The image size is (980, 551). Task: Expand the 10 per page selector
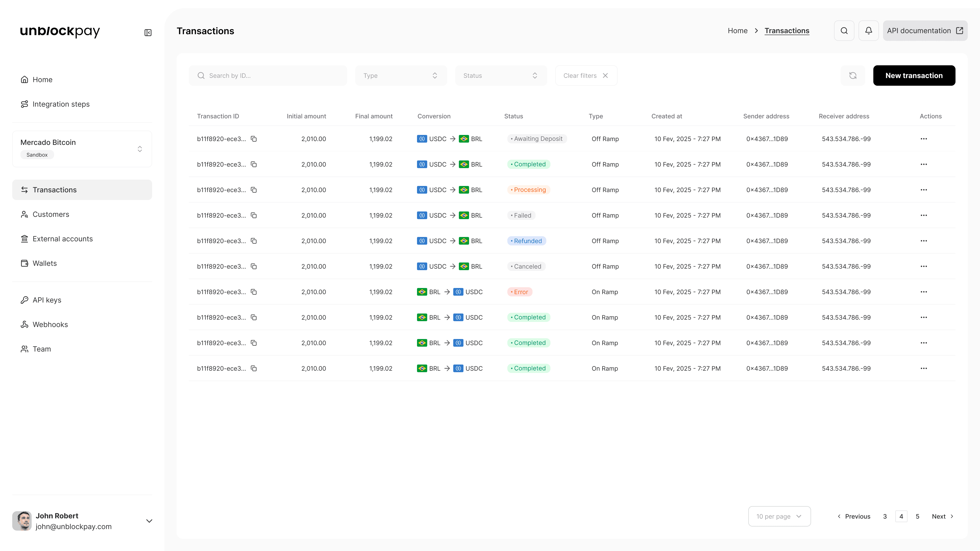tap(779, 516)
